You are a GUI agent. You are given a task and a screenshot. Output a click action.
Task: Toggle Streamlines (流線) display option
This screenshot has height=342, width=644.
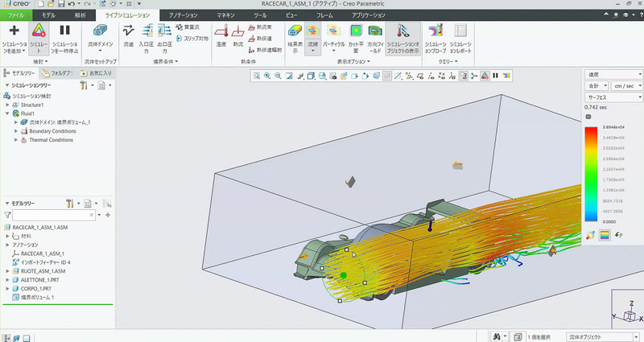[312, 31]
